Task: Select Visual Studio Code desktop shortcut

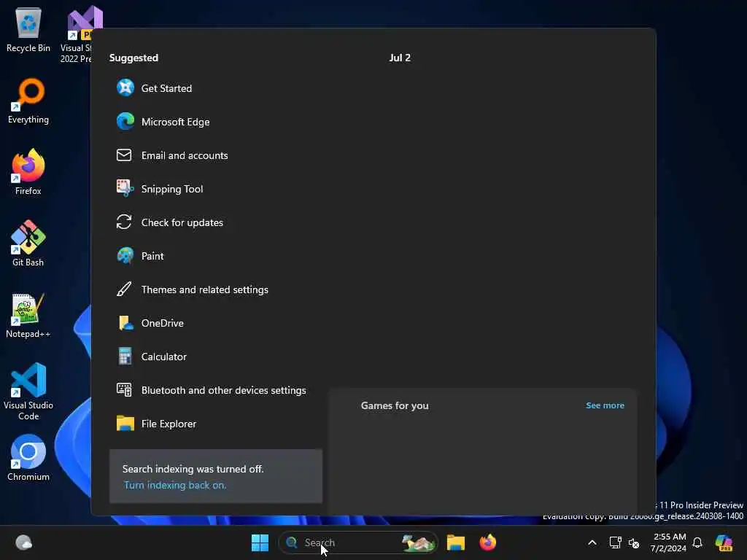Action: (x=28, y=392)
